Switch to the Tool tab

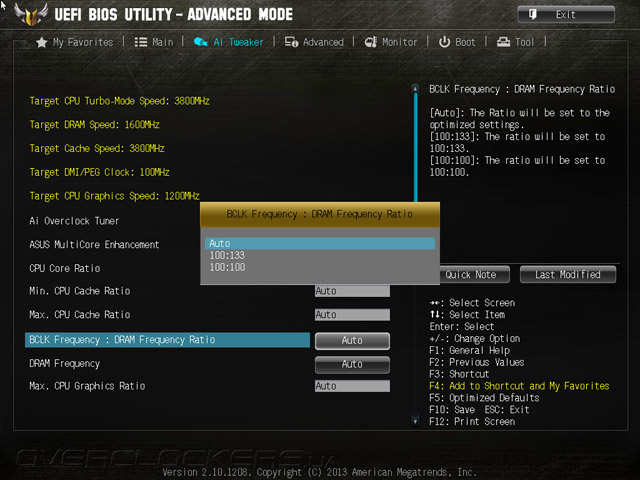click(524, 42)
